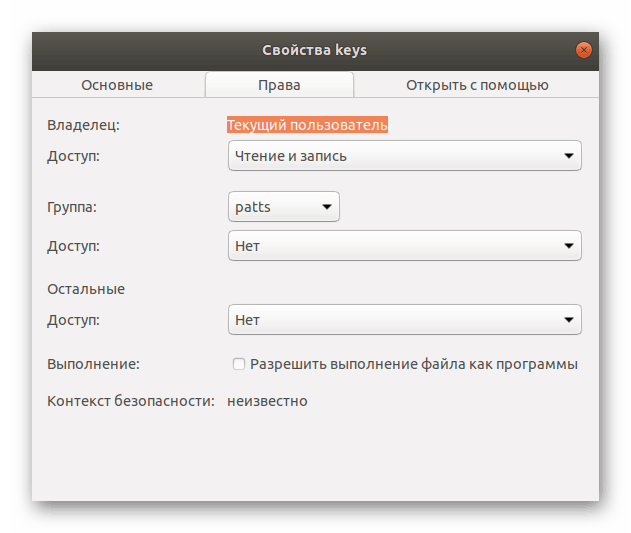The image size is (631, 533).
Task: Click the Владелец label
Action: (83, 125)
